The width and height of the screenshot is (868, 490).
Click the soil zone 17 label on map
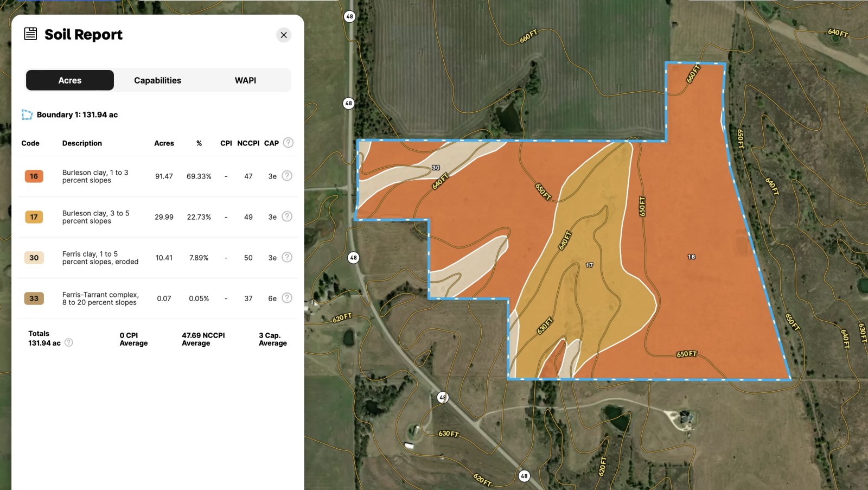click(589, 265)
